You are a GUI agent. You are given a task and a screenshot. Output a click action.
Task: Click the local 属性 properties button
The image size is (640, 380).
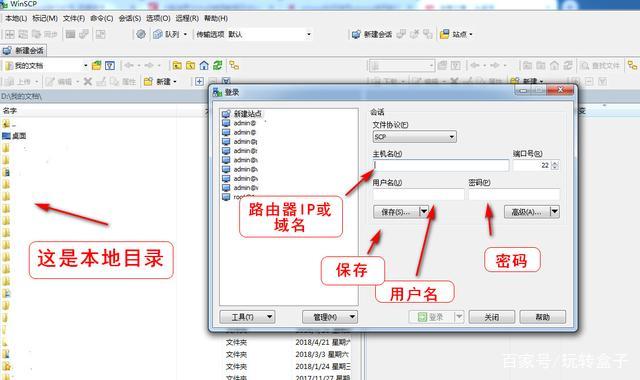(x=124, y=82)
